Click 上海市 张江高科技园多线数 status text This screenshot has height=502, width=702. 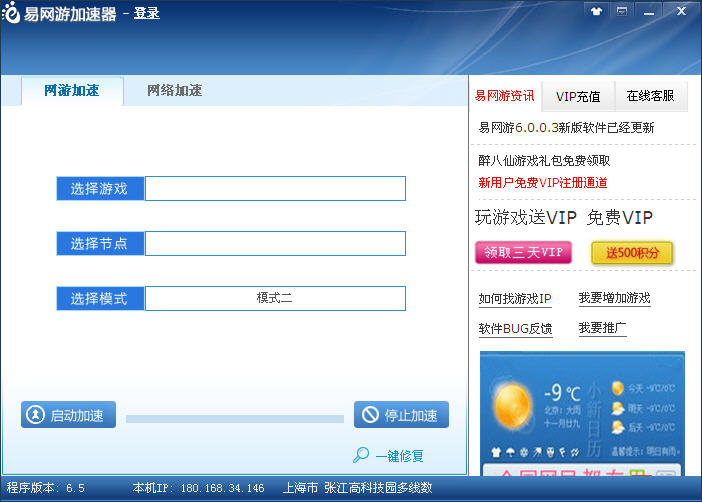click(x=357, y=488)
